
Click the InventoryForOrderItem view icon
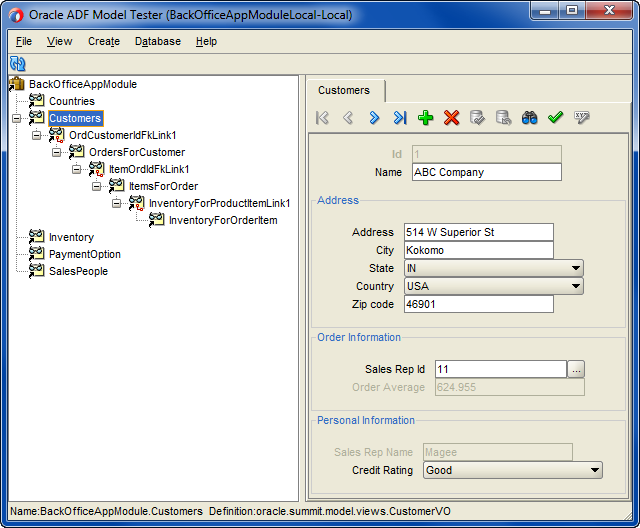click(x=156, y=220)
